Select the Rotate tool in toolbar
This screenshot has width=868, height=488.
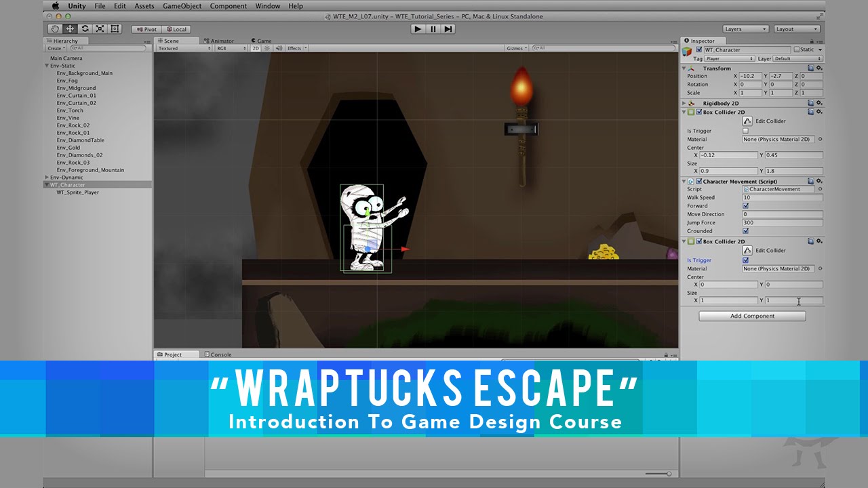coord(85,28)
